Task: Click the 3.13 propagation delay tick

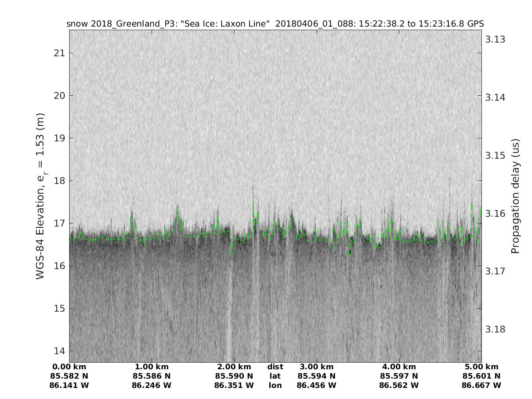Action: click(495, 39)
